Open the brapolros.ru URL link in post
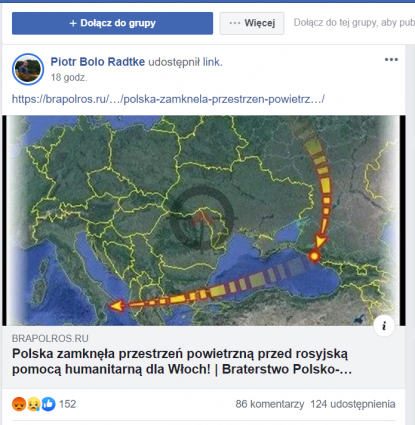The image size is (415, 425). 168,99
